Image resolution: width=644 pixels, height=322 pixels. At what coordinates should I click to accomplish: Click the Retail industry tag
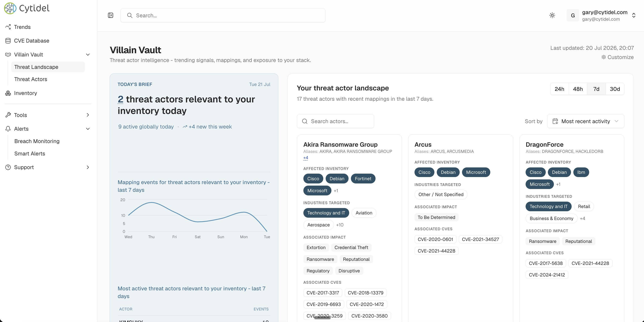(584, 206)
